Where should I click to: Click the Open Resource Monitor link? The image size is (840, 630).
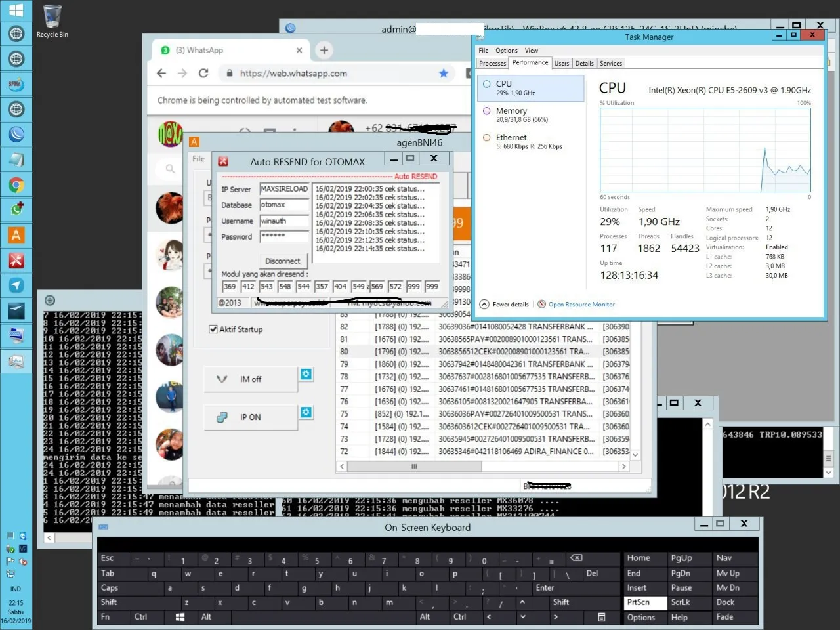pyautogui.click(x=581, y=304)
